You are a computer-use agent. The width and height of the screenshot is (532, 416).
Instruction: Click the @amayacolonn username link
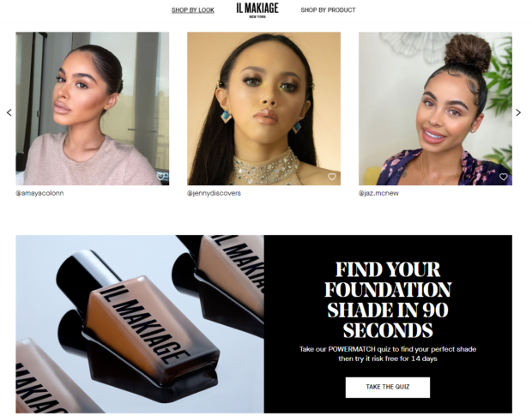(39, 193)
